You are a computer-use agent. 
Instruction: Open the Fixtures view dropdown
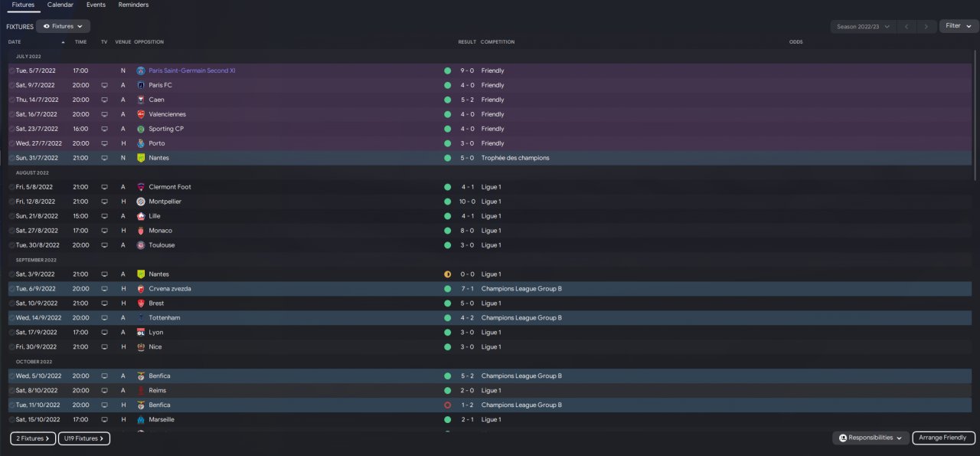pyautogui.click(x=63, y=26)
